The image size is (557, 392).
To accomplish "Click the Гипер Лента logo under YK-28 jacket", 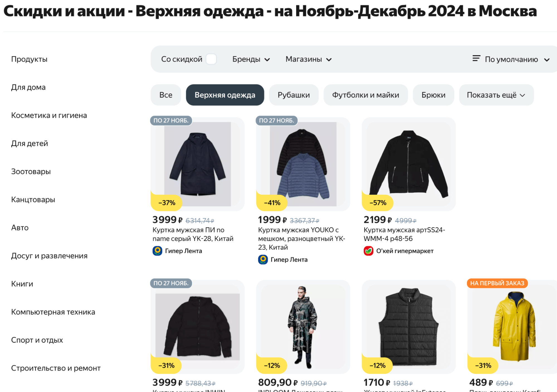I will point(157,251).
